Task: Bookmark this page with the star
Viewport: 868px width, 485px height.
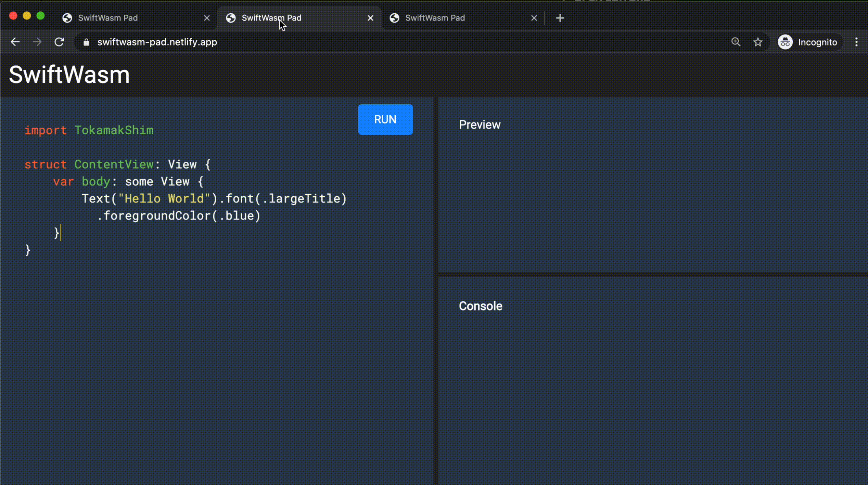Action: coord(758,42)
